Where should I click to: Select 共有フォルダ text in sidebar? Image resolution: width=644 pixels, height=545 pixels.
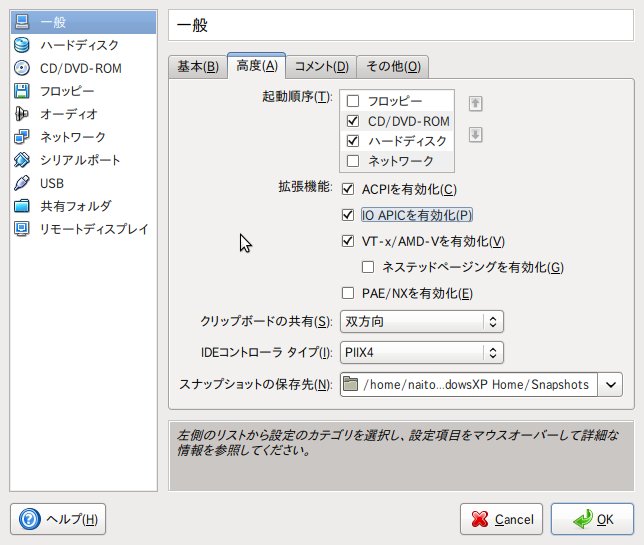76,206
